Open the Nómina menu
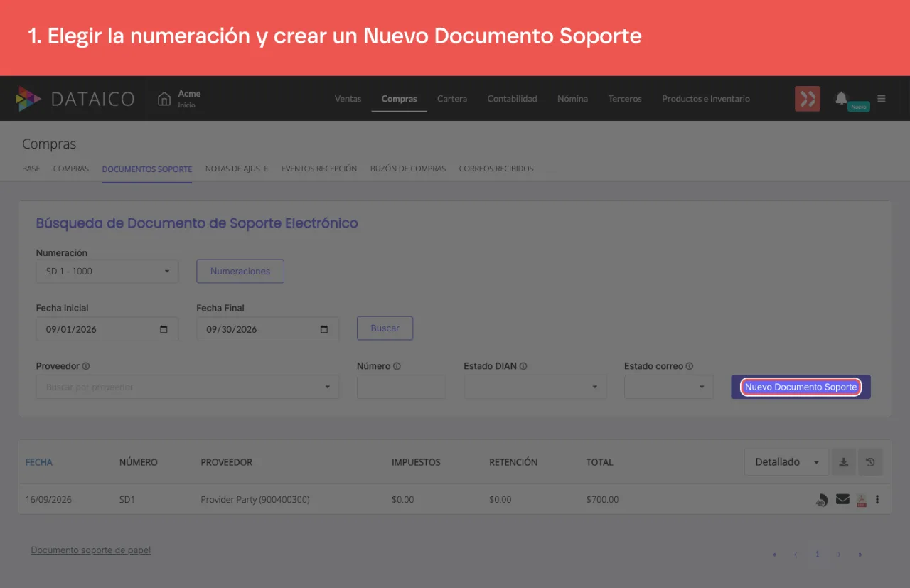This screenshot has width=910, height=588. [573, 99]
